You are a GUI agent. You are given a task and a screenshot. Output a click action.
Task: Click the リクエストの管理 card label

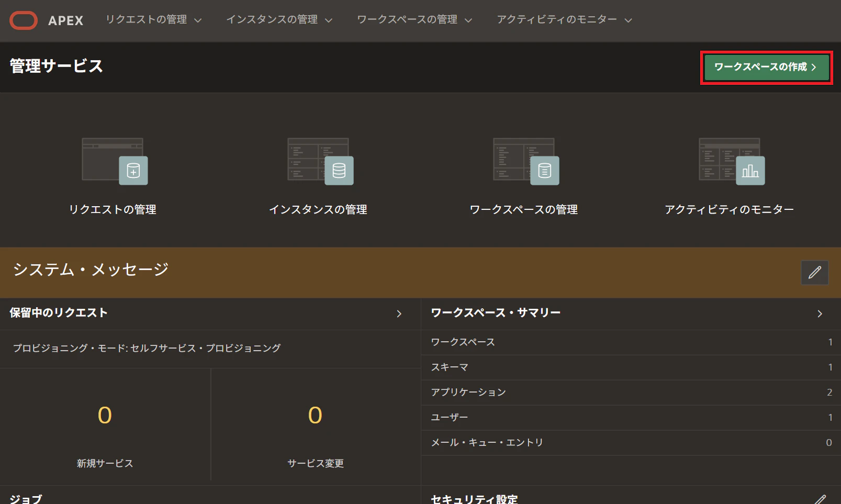coord(113,209)
